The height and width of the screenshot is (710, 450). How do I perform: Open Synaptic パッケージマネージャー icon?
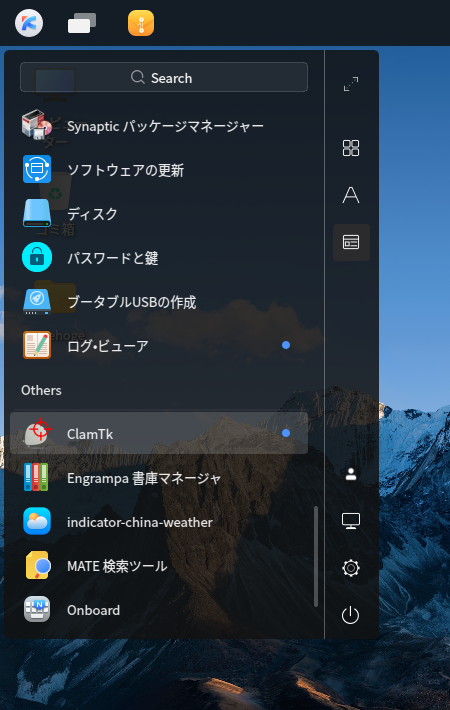pyautogui.click(x=37, y=125)
